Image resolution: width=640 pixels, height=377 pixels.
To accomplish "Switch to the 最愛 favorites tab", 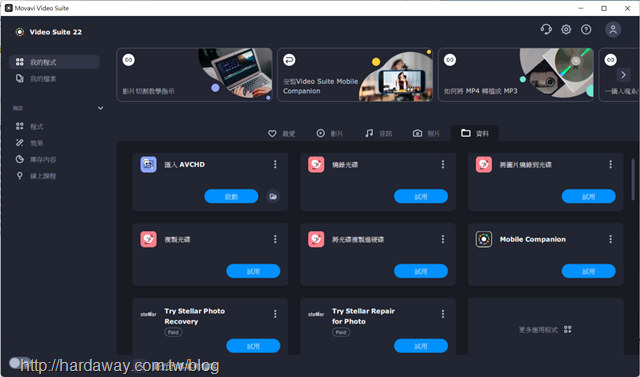I will point(282,133).
